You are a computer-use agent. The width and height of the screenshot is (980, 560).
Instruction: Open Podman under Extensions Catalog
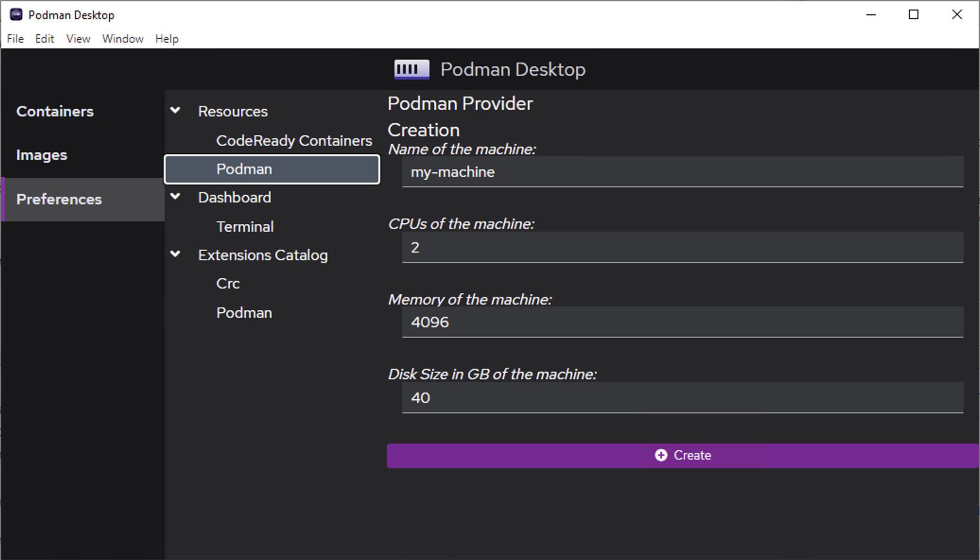click(244, 313)
